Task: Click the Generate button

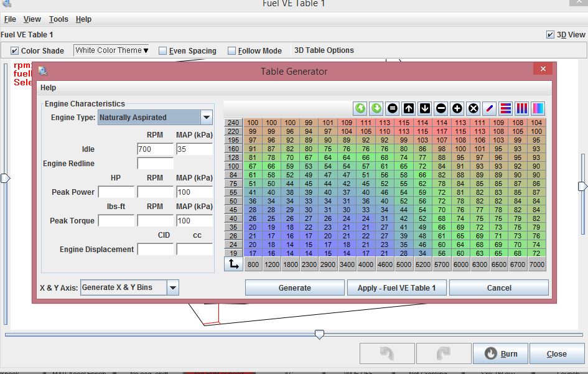Action: click(294, 288)
